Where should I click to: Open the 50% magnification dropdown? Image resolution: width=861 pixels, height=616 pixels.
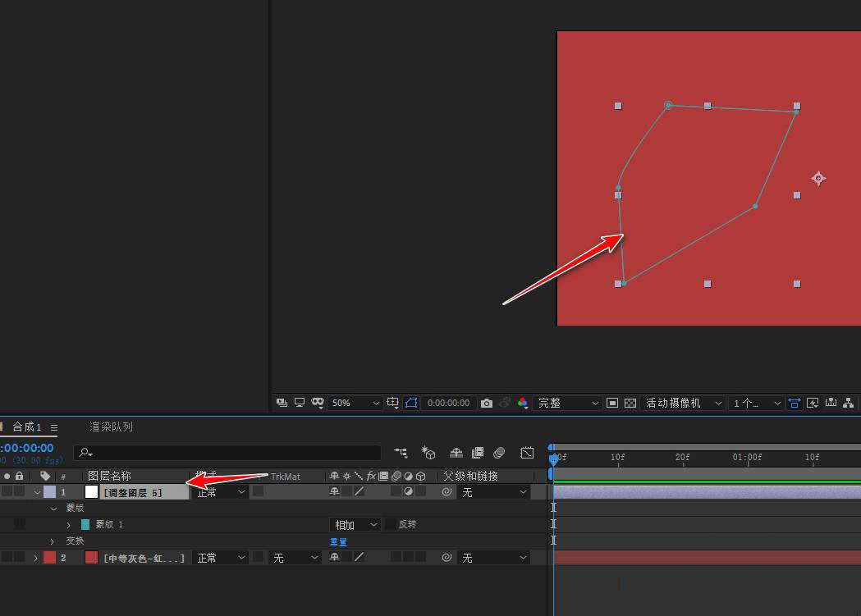[x=355, y=403]
